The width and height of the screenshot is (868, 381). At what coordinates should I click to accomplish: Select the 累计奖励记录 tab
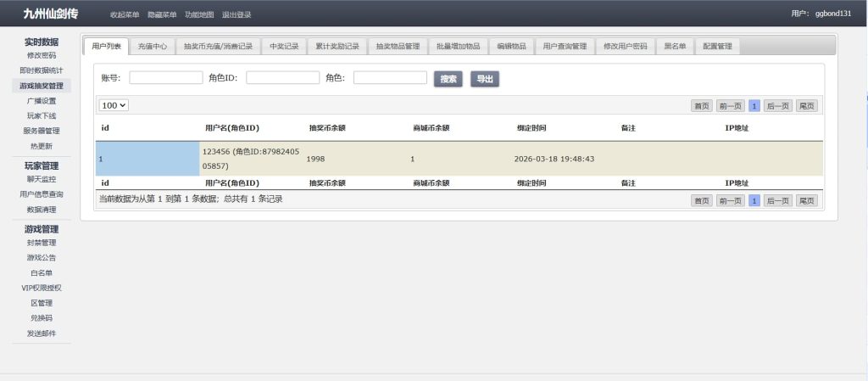(x=337, y=47)
